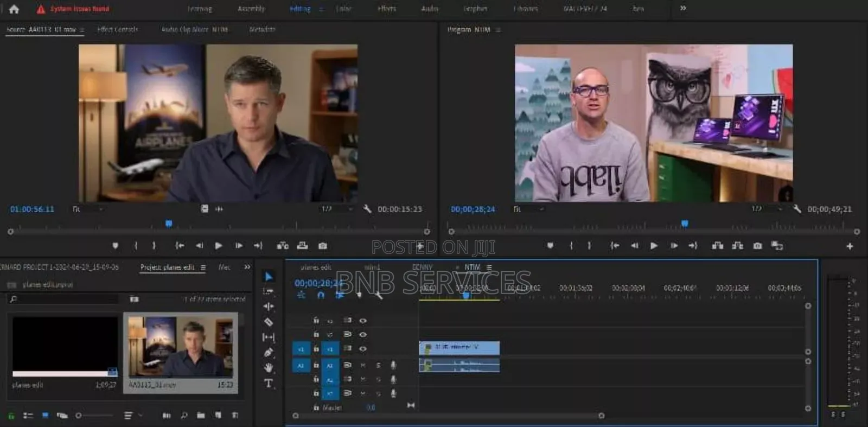Screen dimensions: 868x427
Task: Choose the Hand tool
Action: pos(269,367)
